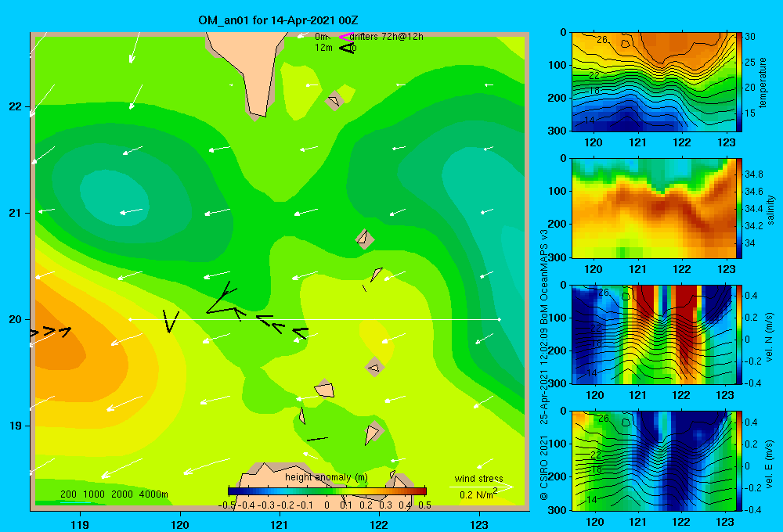Open the eastward velocity section panel
783x532 pixels.
click(653, 461)
